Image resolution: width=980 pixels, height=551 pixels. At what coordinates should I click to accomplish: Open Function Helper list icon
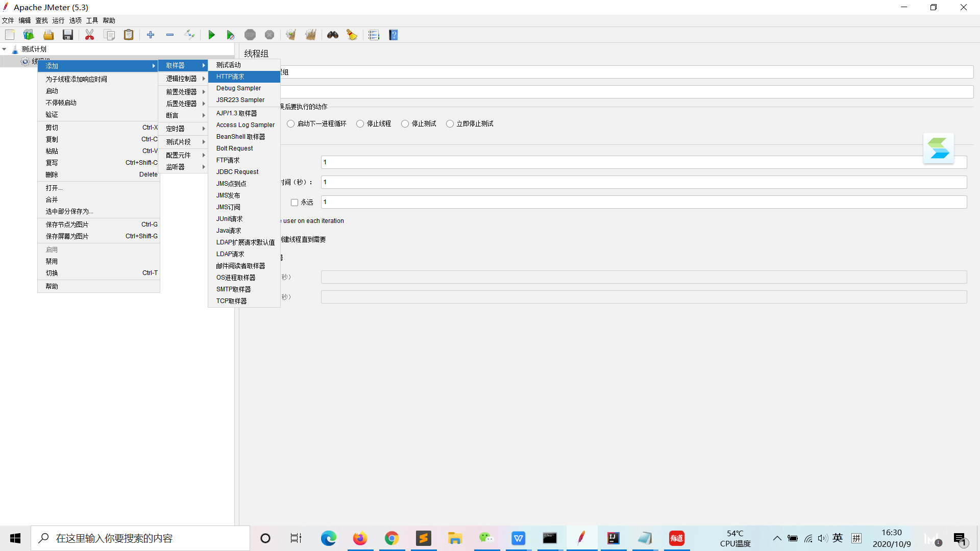point(374,35)
